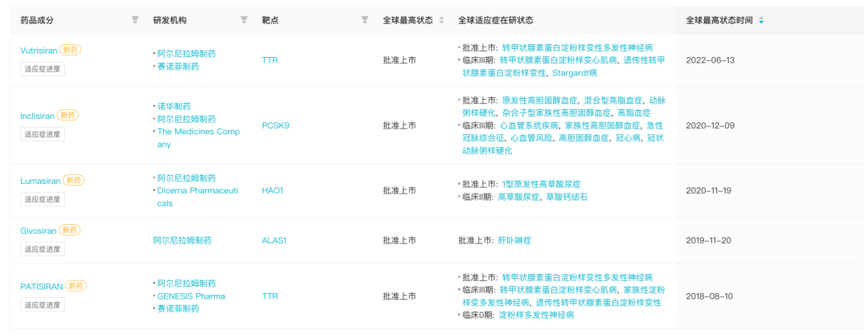868x335 pixels.
Task: Open 诺华制药 organization link
Action: (174, 106)
